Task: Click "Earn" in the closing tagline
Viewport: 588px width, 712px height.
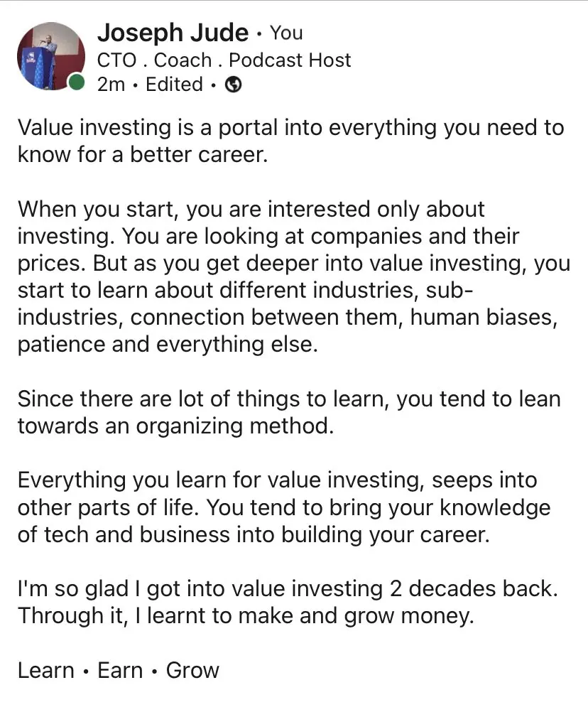Action: tap(120, 670)
